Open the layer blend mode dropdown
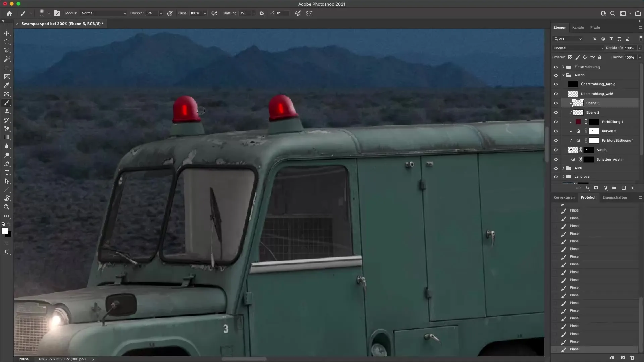This screenshot has width=644, height=362. tap(579, 48)
